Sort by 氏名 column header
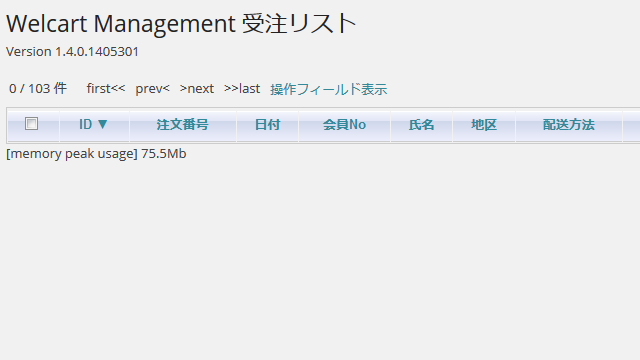This screenshot has height=360, width=640. tap(421, 124)
